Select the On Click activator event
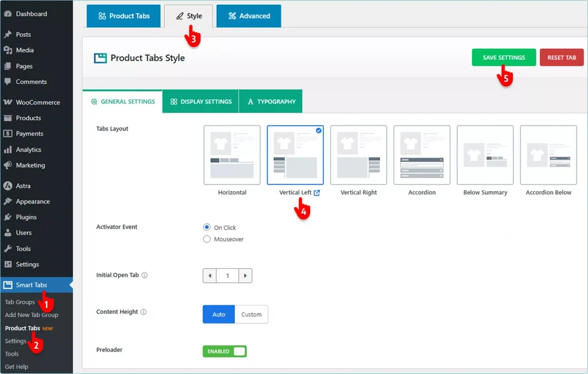This screenshot has width=588, height=374. (x=207, y=228)
